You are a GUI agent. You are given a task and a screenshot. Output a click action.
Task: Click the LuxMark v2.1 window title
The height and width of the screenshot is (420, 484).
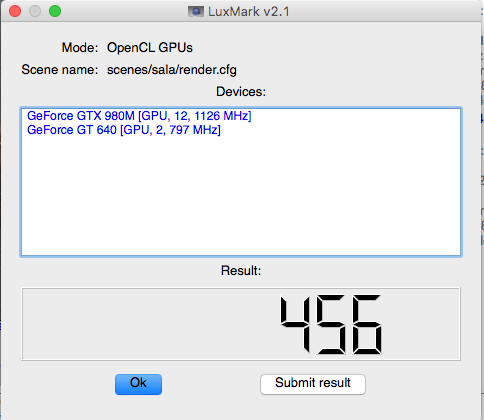coord(249,12)
